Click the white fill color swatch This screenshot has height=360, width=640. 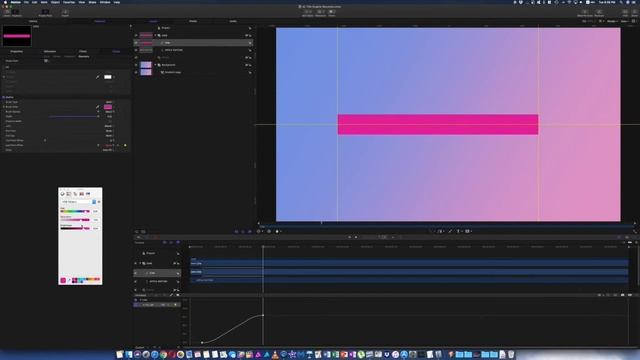108,77
